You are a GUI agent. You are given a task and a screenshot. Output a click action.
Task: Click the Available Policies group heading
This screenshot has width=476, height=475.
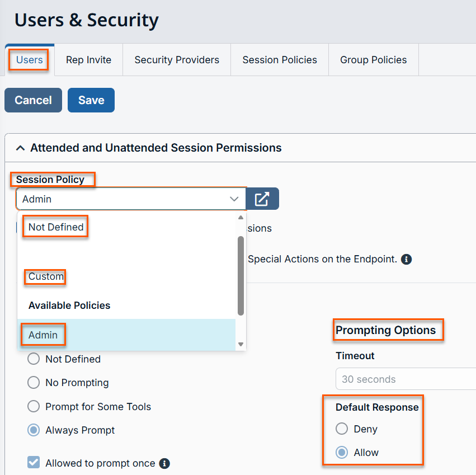pos(69,305)
